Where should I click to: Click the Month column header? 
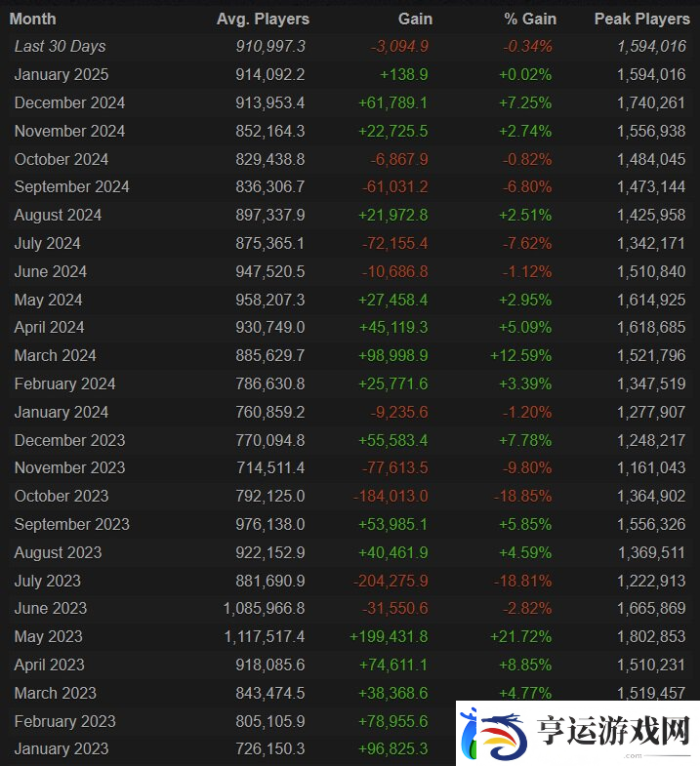pyautogui.click(x=33, y=20)
